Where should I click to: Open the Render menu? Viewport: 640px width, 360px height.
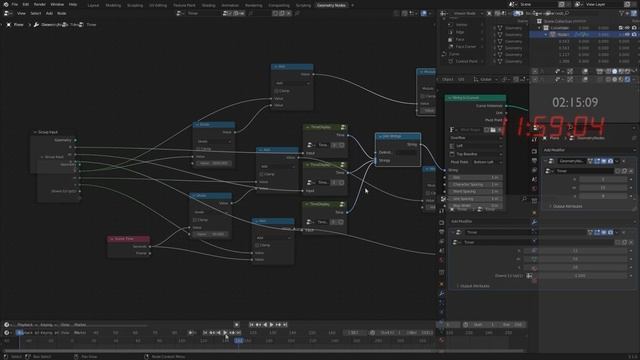[40, 4]
